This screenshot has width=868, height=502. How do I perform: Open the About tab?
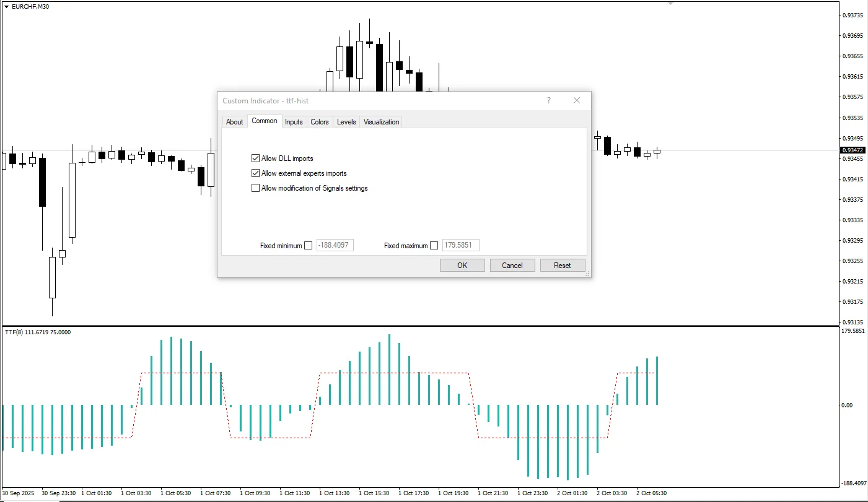[x=234, y=122]
